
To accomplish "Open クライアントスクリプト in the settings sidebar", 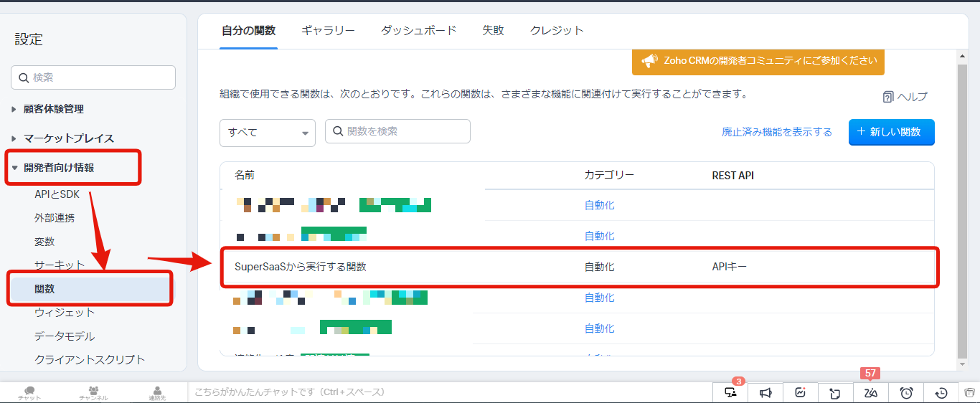I will pyautogui.click(x=90, y=360).
